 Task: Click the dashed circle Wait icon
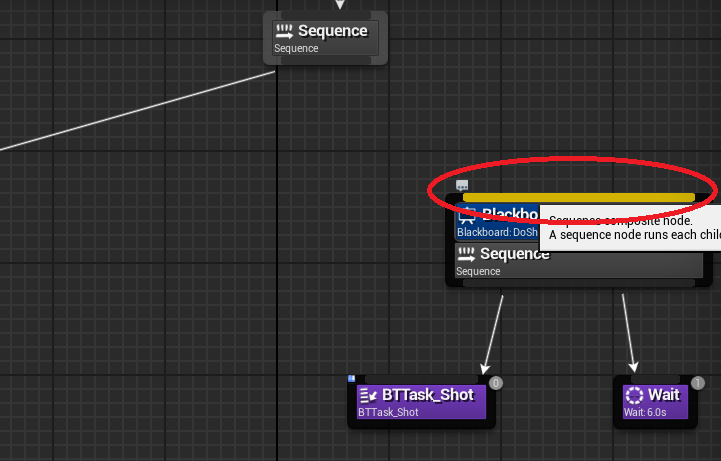635,395
